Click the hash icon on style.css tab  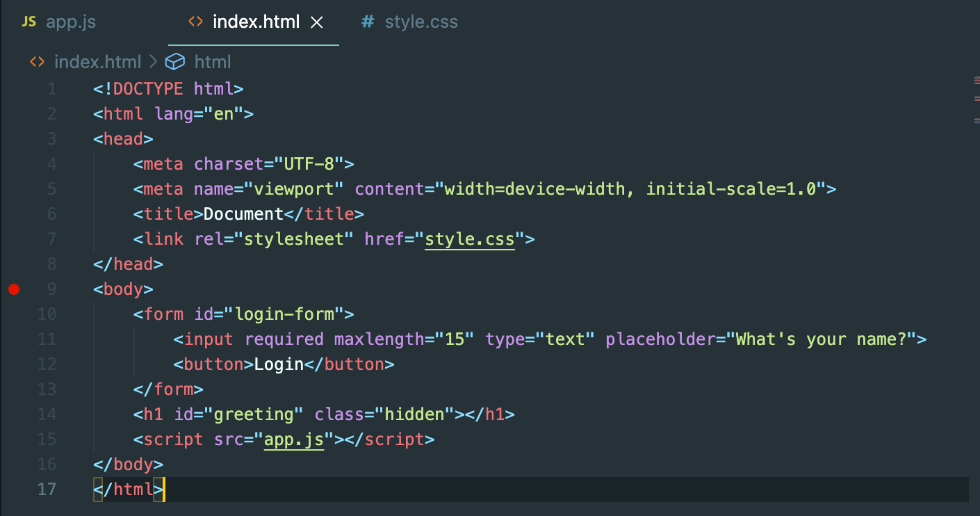click(368, 22)
